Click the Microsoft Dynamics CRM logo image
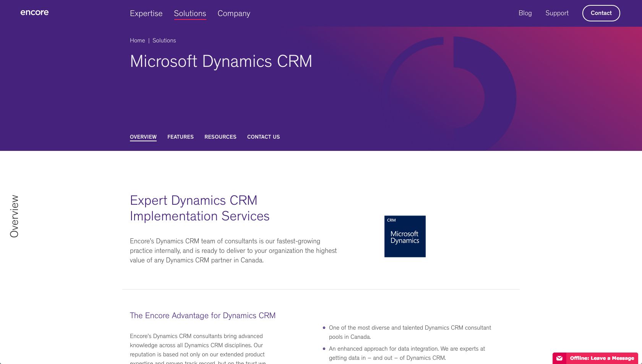 [x=405, y=236]
